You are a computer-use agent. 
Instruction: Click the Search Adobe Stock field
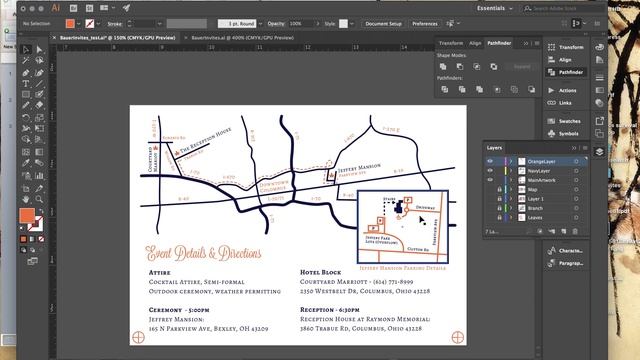[x=563, y=8]
